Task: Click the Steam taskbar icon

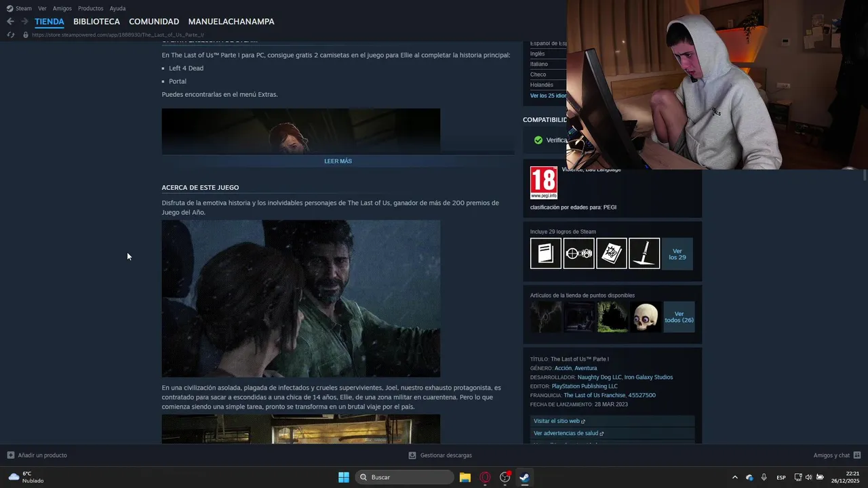Action: point(524,477)
